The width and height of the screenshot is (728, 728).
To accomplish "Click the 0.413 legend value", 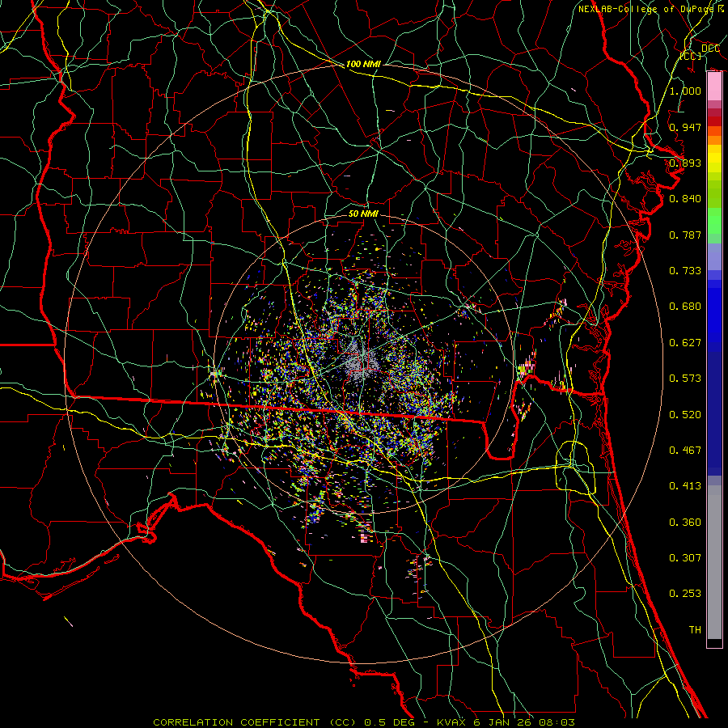I will [685, 486].
